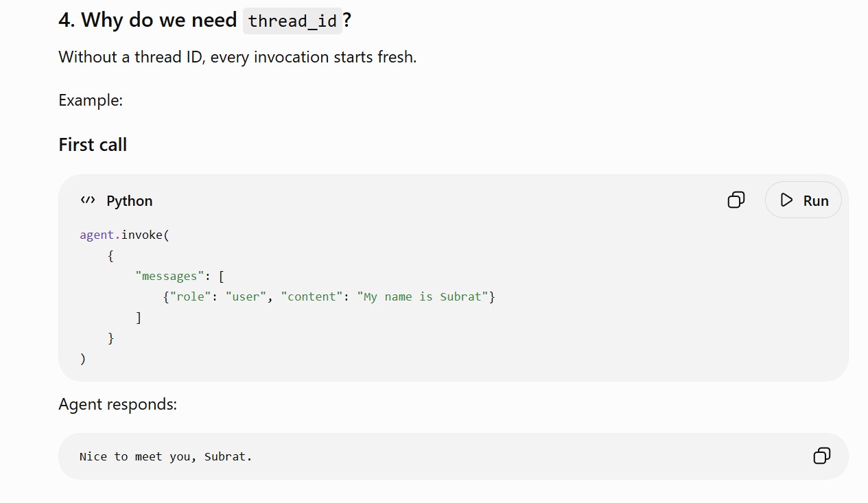Click the "My name is Subrat" string
The image size is (868, 503).
pos(423,296)
